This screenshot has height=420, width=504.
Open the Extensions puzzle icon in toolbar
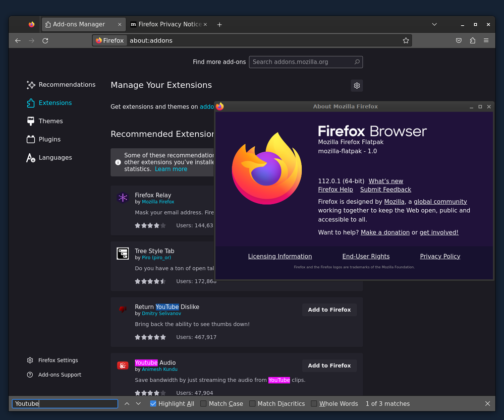tap(472, 40)
